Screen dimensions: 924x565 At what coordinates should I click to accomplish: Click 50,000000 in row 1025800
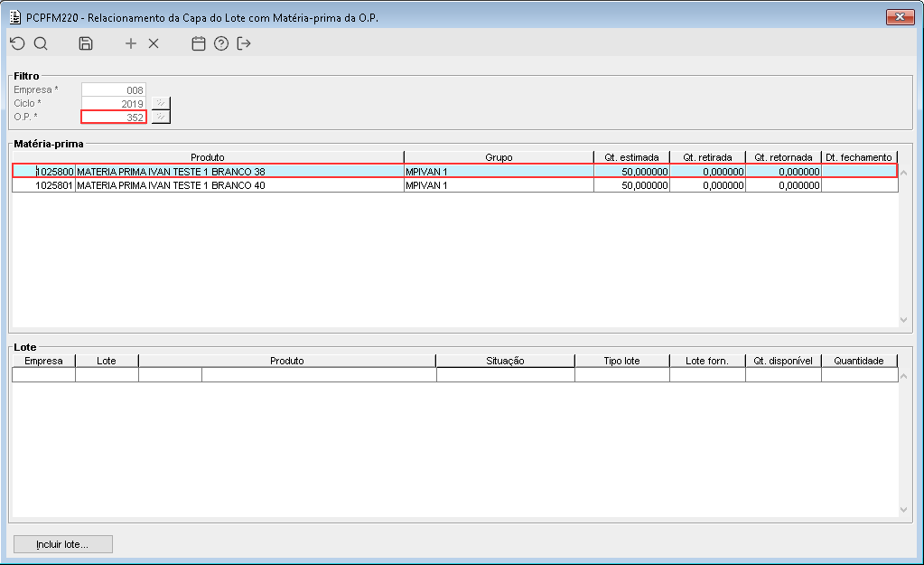click(631, 172)
